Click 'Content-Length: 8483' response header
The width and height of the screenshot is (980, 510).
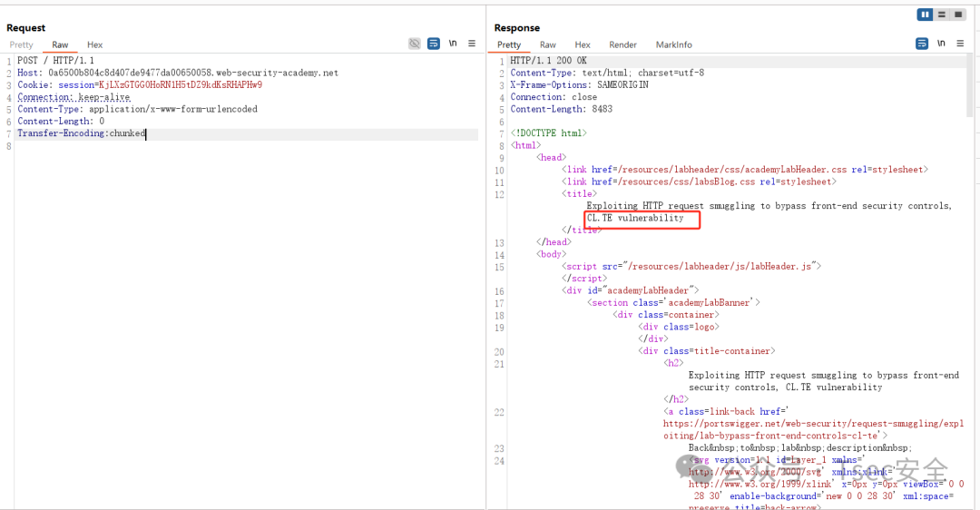[562, 109]
